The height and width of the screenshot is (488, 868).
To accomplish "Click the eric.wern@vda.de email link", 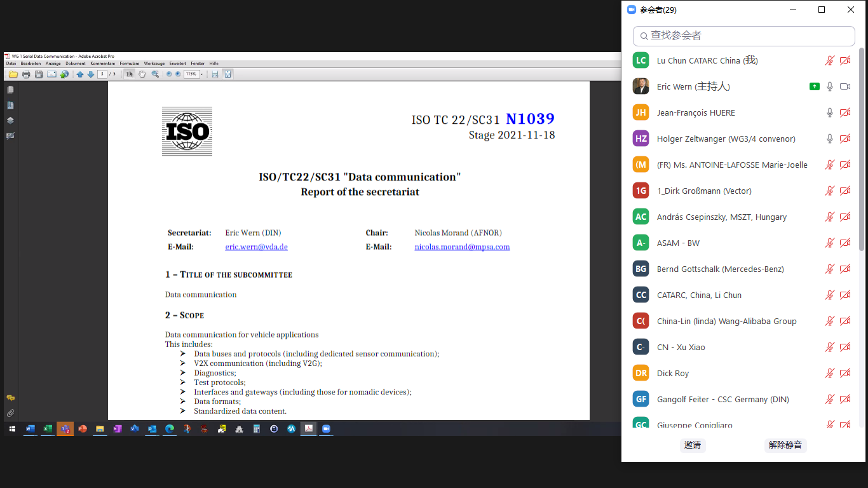I will pos(256,247).
